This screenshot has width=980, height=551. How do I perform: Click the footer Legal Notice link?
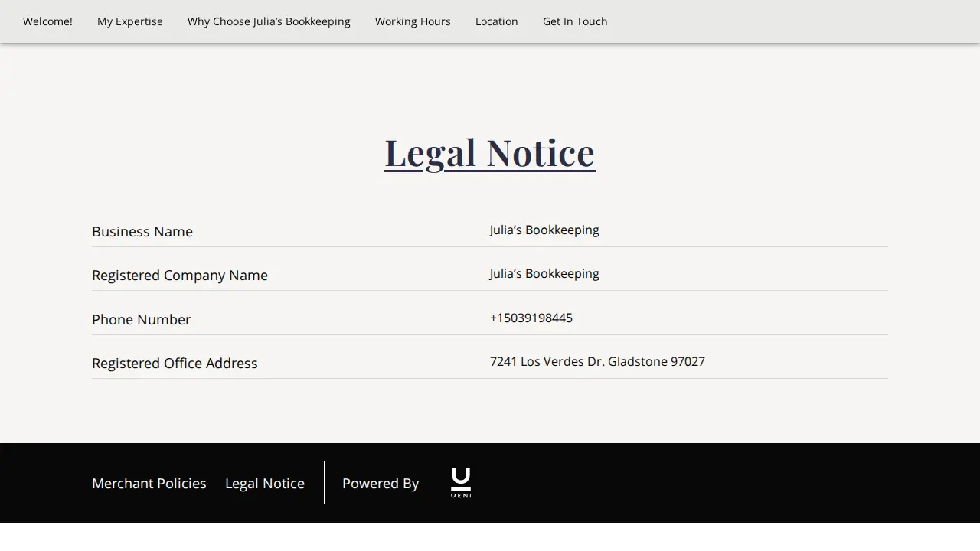pyautogui.click(x=265, y=483)
